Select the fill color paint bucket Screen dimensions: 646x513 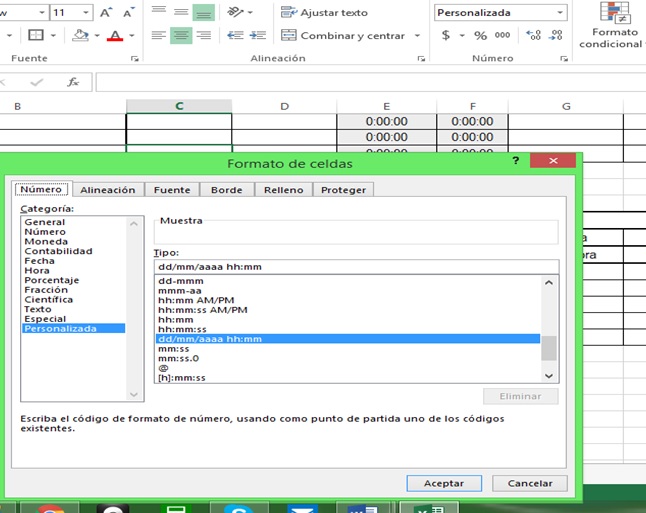(84, 36)
